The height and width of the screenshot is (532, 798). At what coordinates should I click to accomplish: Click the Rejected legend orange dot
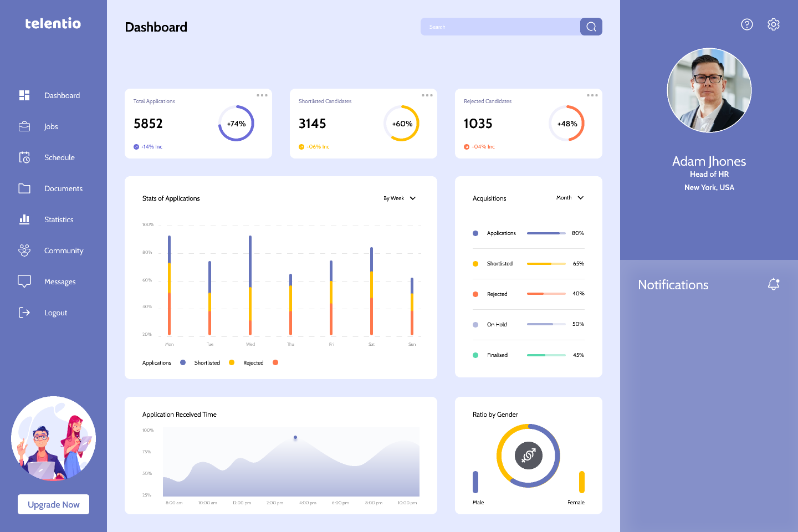pos(275,363)
